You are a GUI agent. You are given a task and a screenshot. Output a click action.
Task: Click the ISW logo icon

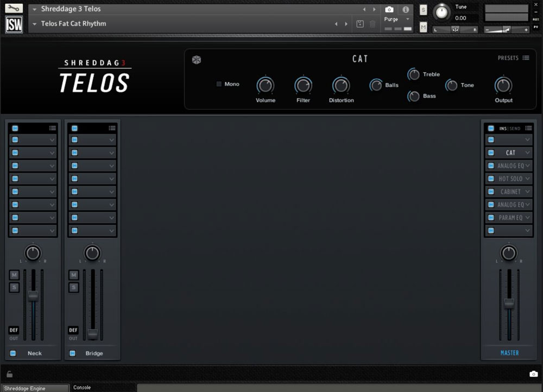point(14,24)
